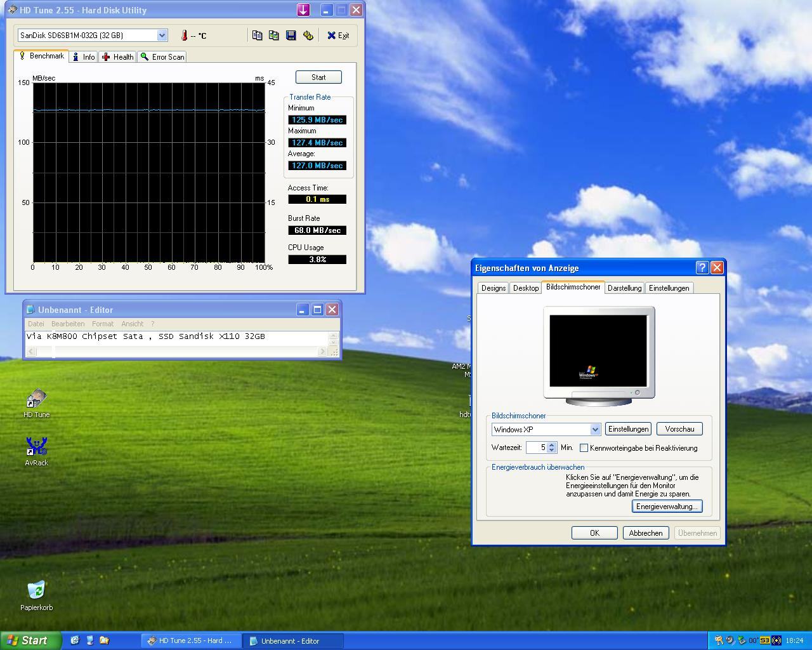This screenshot has width=812, height=650.
Task: Increase Wartezeit with up stepper arrow
Action: click(x=551, y=444)
